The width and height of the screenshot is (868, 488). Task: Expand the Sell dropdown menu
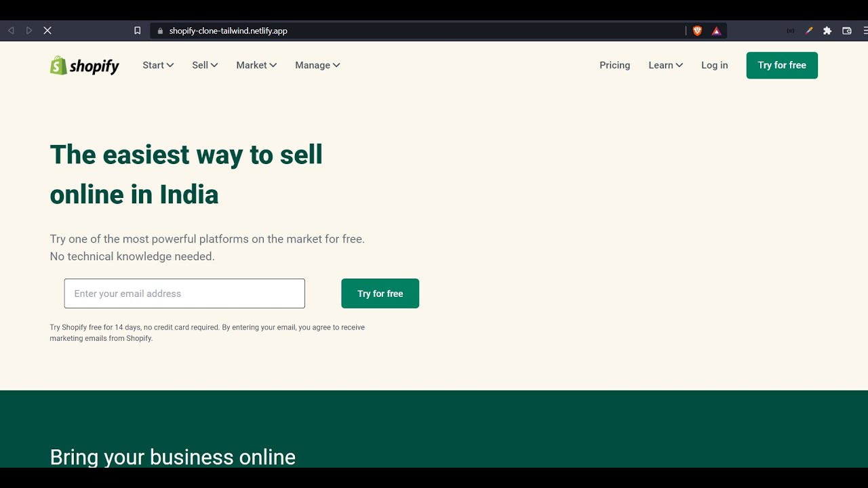205,65
